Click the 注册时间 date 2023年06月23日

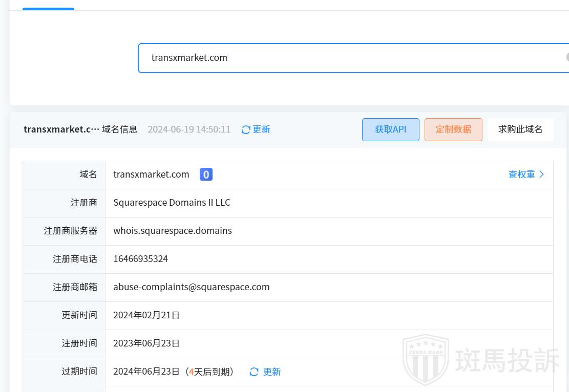[x=146, y=343]
